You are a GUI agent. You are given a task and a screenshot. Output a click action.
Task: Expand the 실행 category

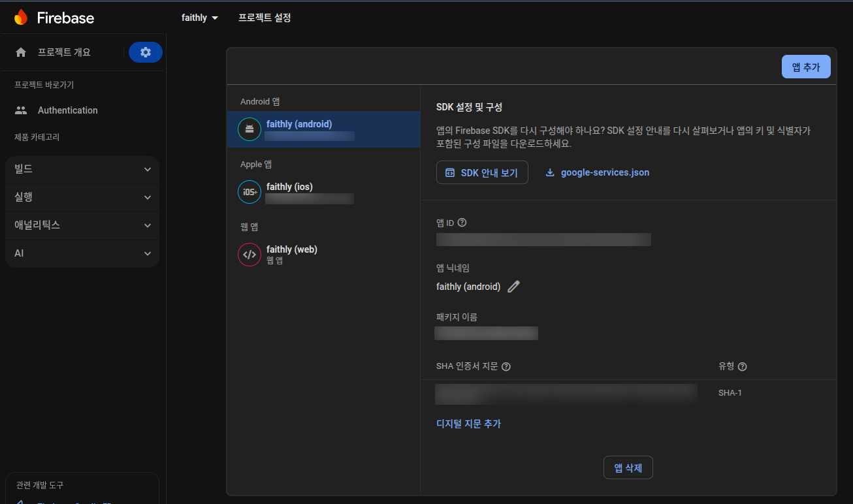click(82, 197)
